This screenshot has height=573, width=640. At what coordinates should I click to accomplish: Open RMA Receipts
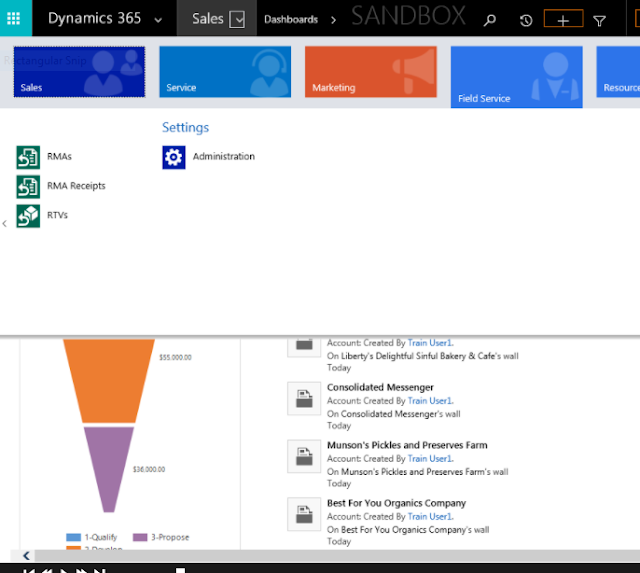pyautogui.click(x=76, y=186)
